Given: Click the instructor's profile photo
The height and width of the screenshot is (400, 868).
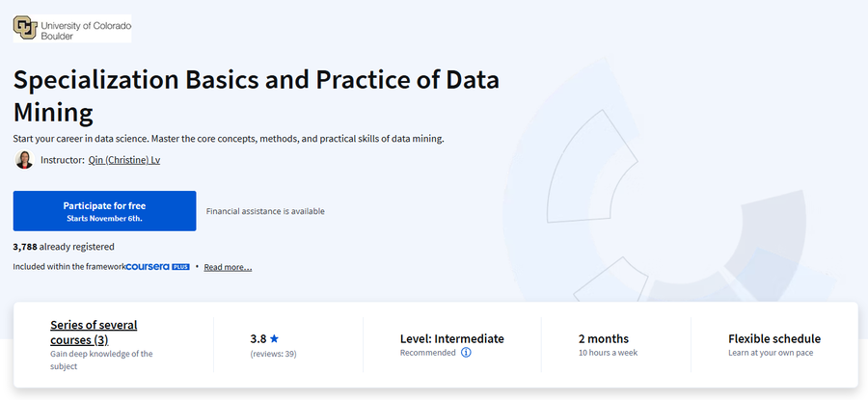Looking at the screenshot, I should click(x=24, y=160).
